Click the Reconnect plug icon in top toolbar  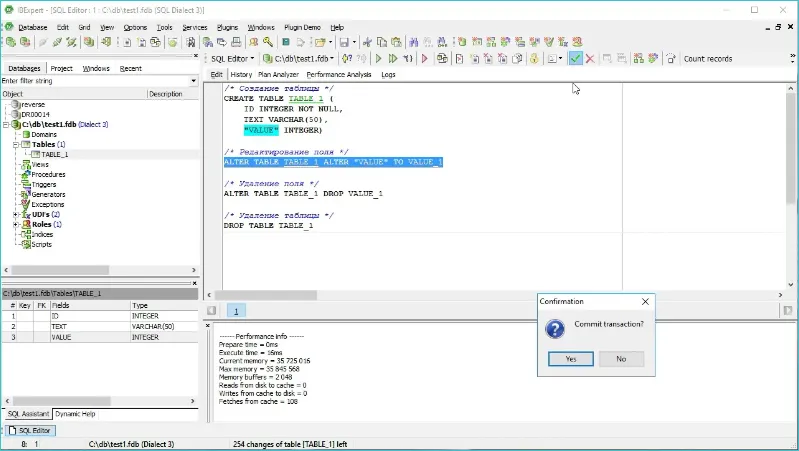click(71, 42)
